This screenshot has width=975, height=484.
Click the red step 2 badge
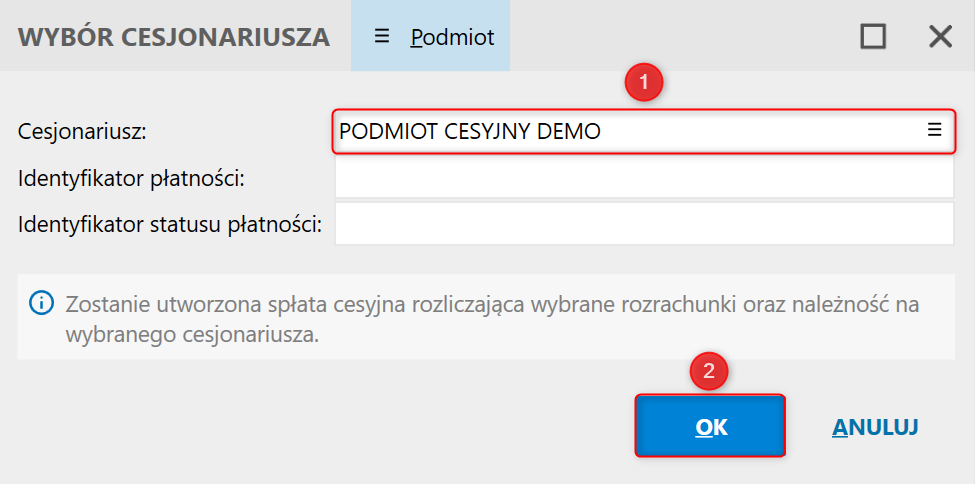pyautogui.click(x=709, y=371)
